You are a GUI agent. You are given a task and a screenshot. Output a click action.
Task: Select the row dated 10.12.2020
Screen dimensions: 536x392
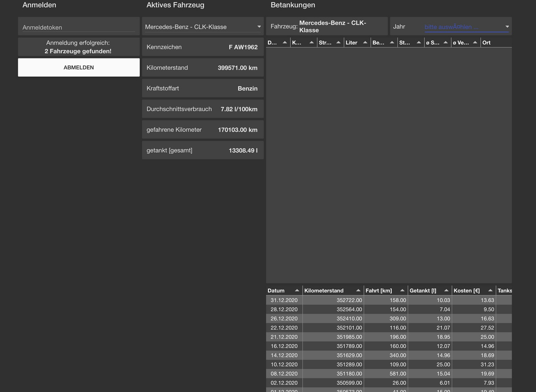(x=389, y=364)
